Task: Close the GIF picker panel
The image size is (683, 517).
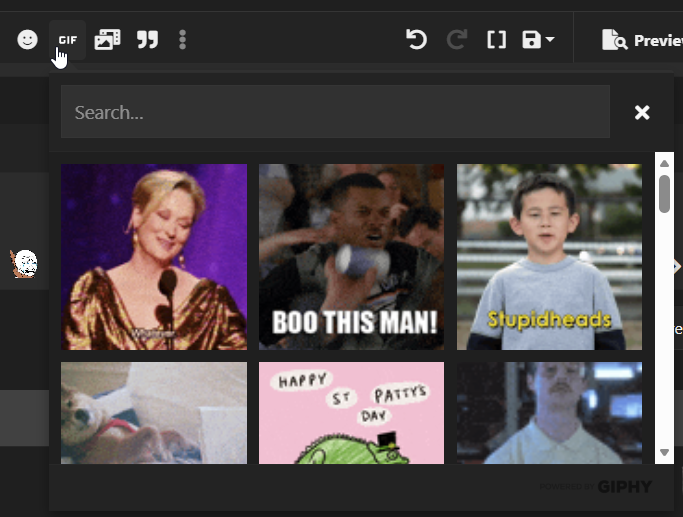Action: (x=642, y=112)
